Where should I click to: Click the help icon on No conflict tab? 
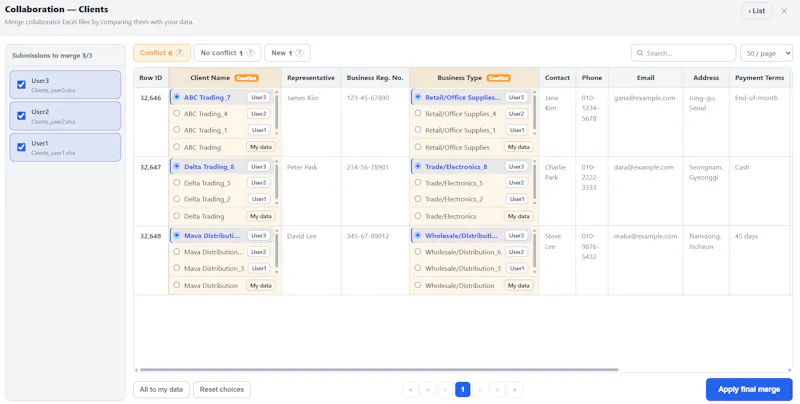[x=250, y=53]
